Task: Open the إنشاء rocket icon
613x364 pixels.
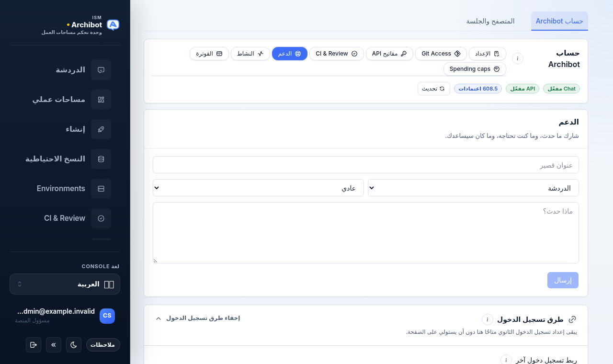Action: [x=101, y=129]
